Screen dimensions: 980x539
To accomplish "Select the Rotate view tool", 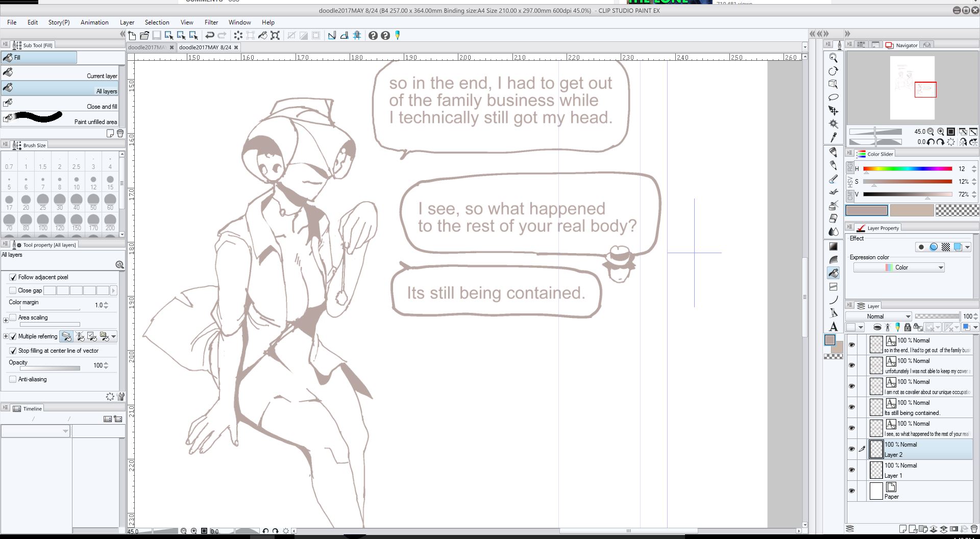I will (x=833, y=71).
